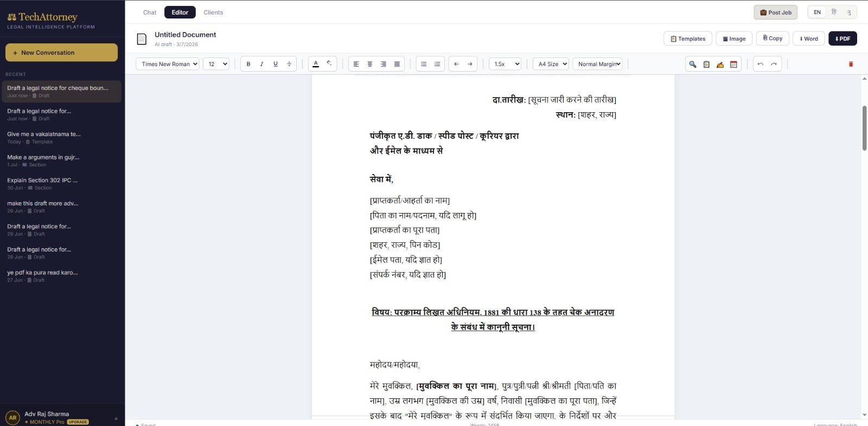Image resolution: width=868 pixels, height=426 pixels.
Task: Click the divider/strikethrough icon after underline
Action: [x=289, y=64]
